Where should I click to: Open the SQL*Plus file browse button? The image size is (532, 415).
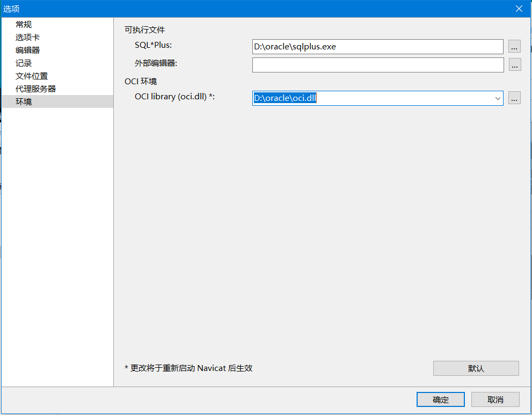click(514, 47)
